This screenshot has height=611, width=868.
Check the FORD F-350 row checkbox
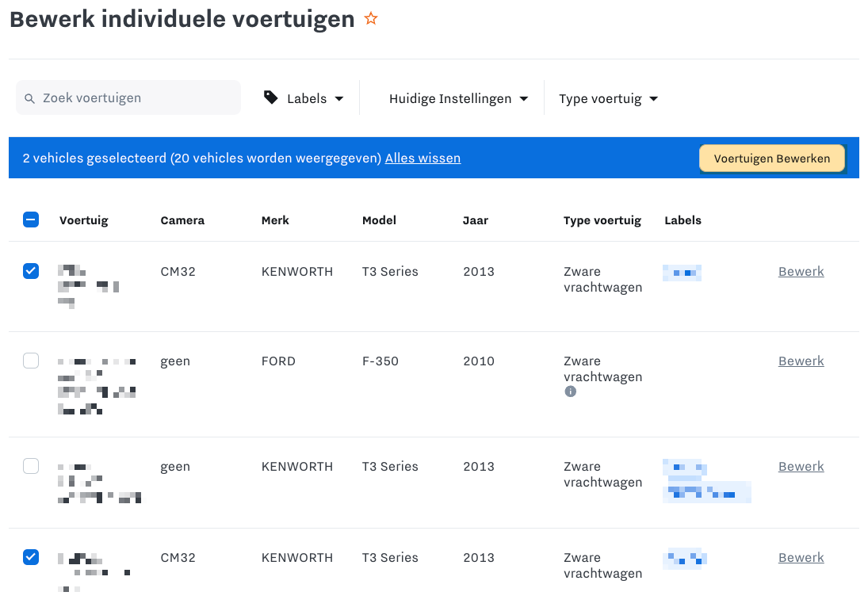[31, 361]
